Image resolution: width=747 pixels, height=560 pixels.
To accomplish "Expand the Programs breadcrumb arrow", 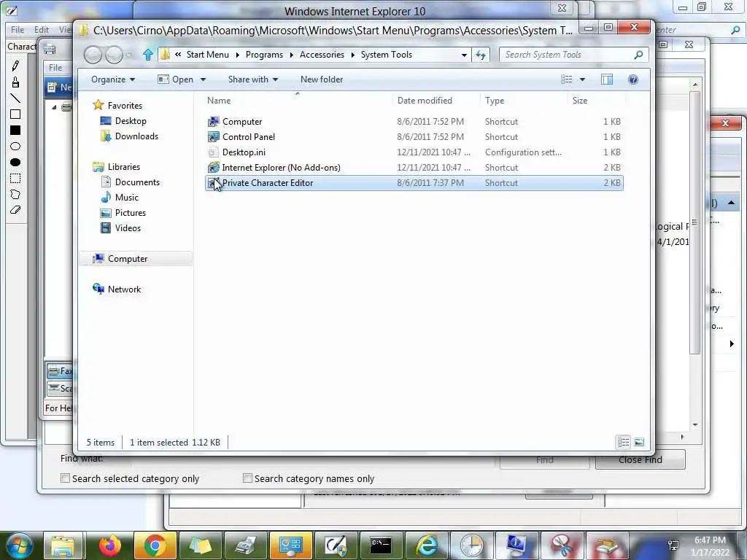I will point(291,55).
